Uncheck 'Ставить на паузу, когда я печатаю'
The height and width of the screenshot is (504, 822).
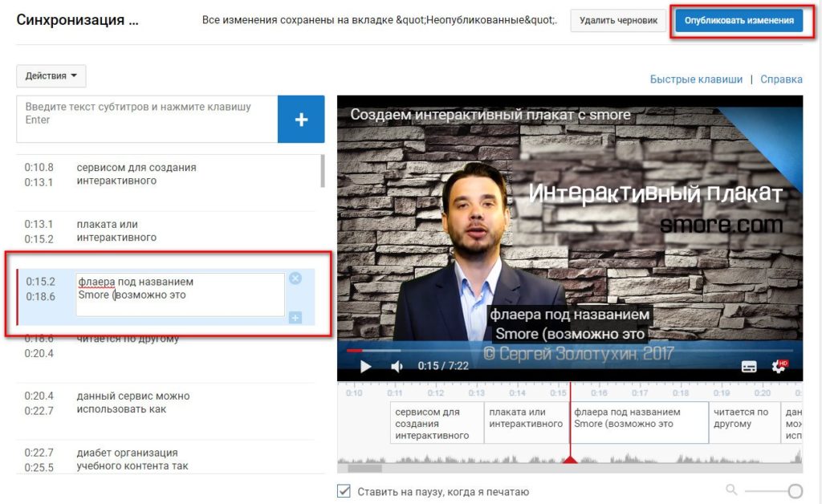click(x=344, y=491)
